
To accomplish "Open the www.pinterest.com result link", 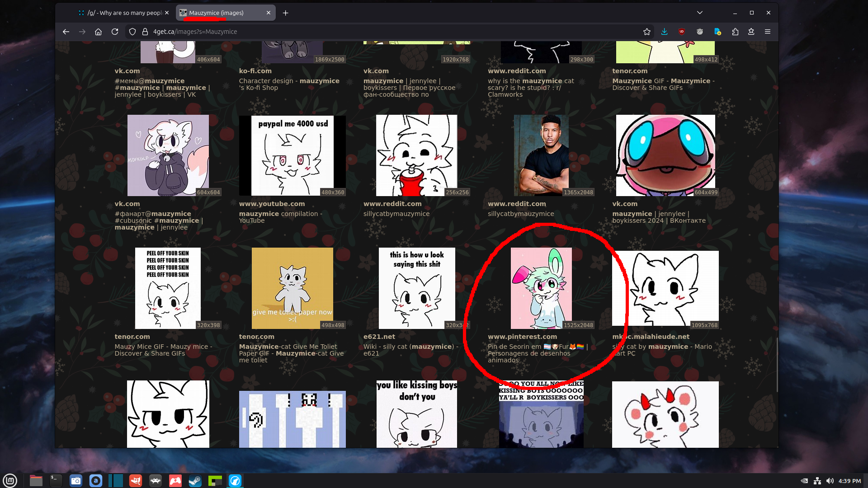I will (x=522, y=337).
